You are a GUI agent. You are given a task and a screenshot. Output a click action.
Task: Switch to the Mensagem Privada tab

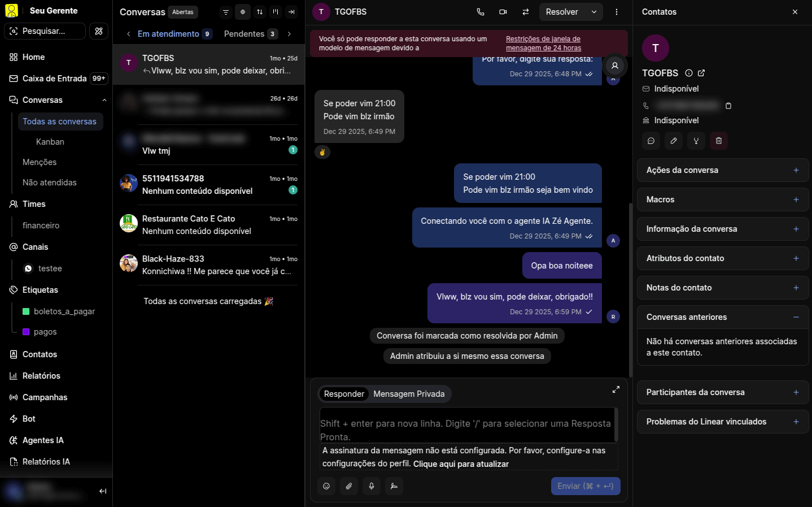pyautogui.click(x=409, y=394)
